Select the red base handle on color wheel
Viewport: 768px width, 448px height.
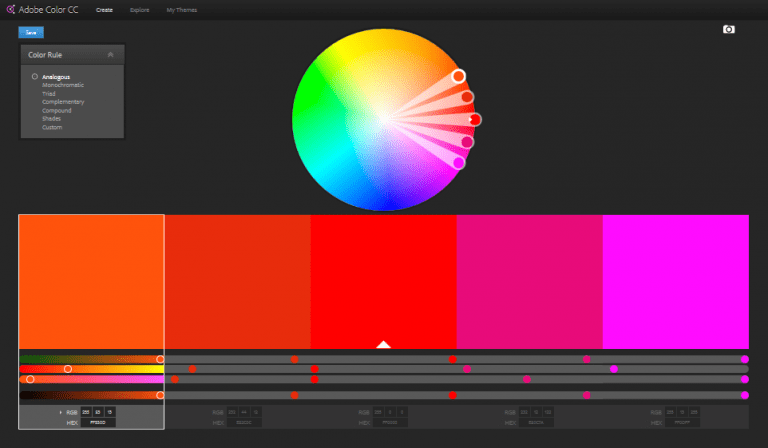point(475,119)
